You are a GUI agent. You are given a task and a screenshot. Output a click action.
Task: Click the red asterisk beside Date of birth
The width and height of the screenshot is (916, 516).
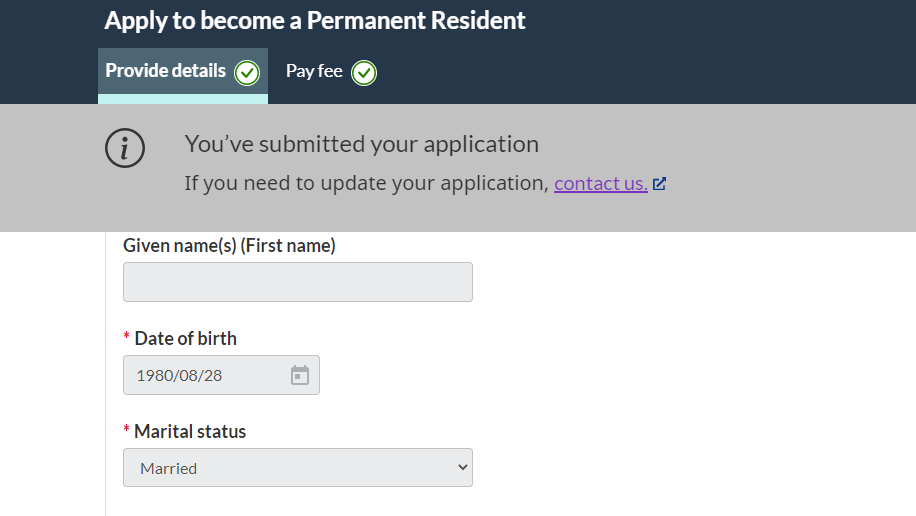point(127,338)
